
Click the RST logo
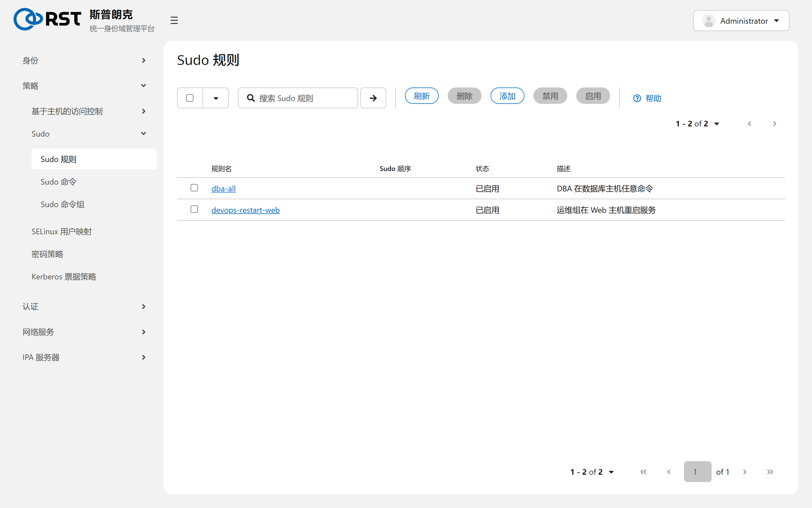pyautogui.click(x=47, y=19)
